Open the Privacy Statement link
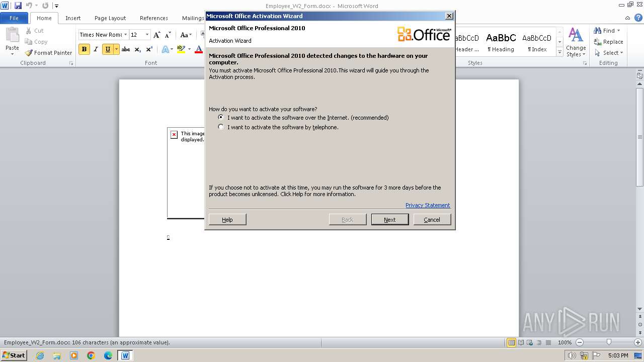Image resolution: width=644 pixels, height=362 pixels. (428, 205)
